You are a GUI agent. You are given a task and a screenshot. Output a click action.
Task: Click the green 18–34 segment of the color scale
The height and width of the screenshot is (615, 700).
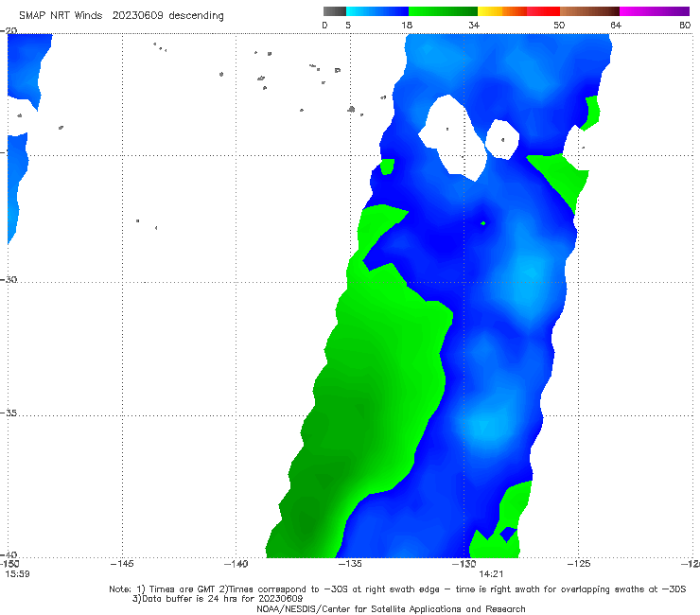point(443,11)
